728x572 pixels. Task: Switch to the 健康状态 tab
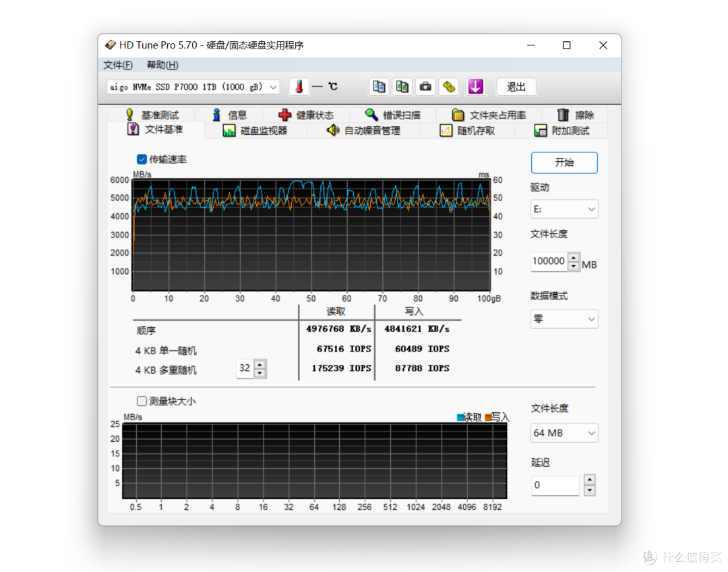pyautogui.click(x=306, y=115)
